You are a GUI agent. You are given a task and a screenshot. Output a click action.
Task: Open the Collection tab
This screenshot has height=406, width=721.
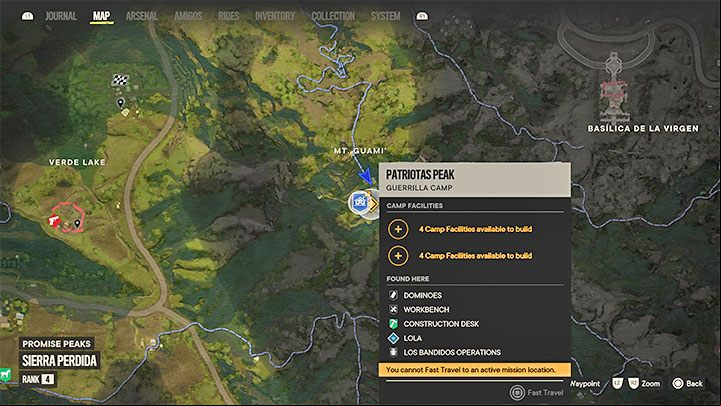333,16
